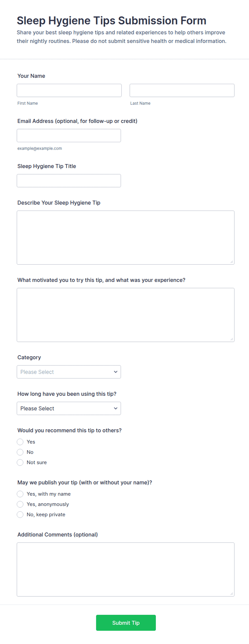Select No, keep private option
This screenshot has width=249, height=644.
20,515
